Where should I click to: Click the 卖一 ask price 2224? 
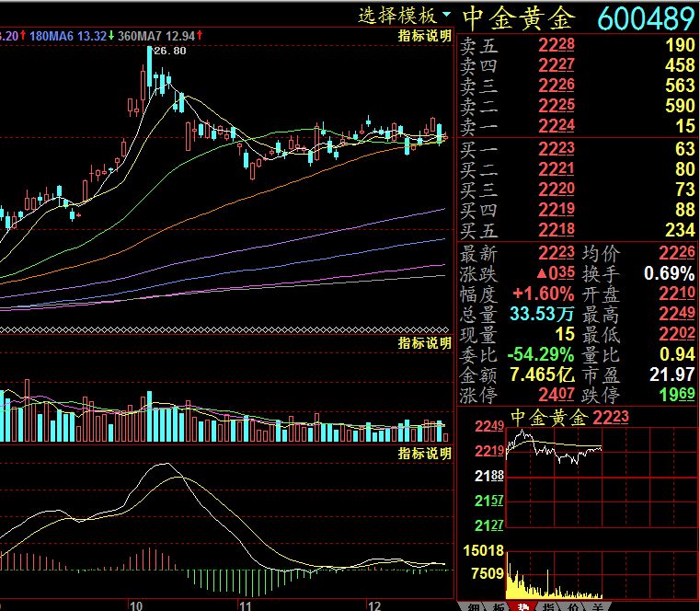click(x=557, y=126)
